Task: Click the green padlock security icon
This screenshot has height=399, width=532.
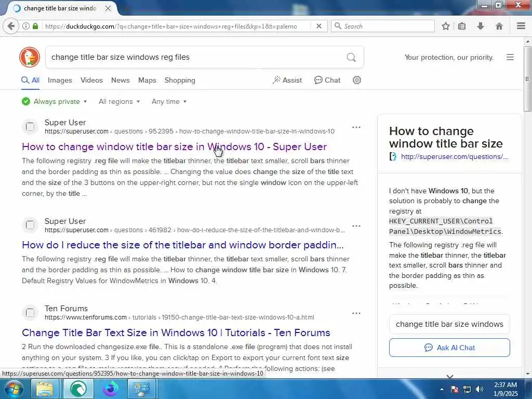Action: point(35,26)
